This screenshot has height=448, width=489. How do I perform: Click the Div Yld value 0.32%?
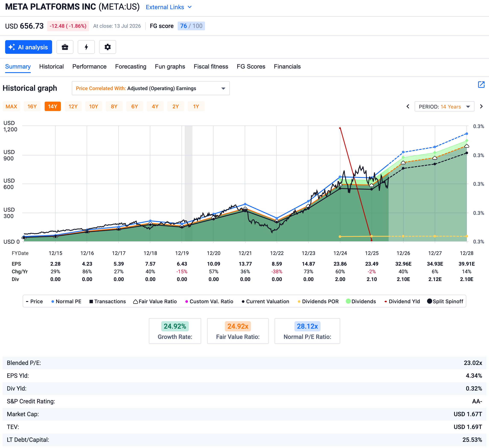click(474, 389)
